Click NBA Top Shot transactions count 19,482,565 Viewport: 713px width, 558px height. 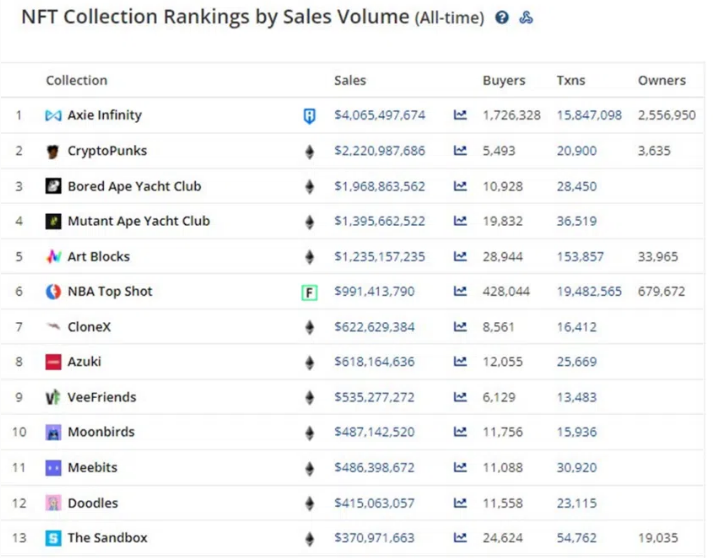(x=589, y=292)
